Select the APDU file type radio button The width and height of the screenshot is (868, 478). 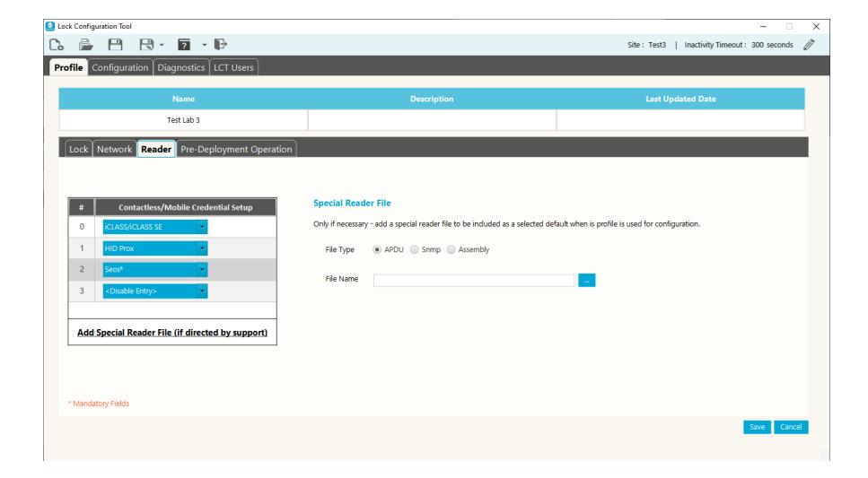click(377, 249)
